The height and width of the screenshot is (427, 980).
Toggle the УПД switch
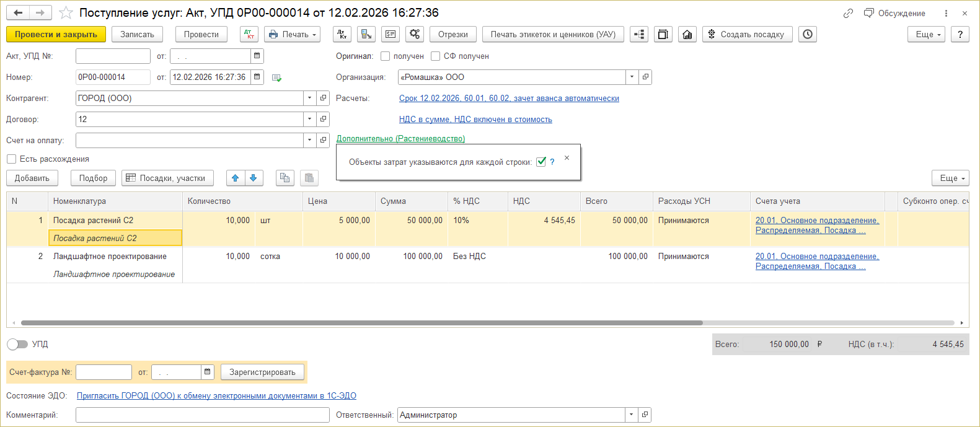click(17, 344)
